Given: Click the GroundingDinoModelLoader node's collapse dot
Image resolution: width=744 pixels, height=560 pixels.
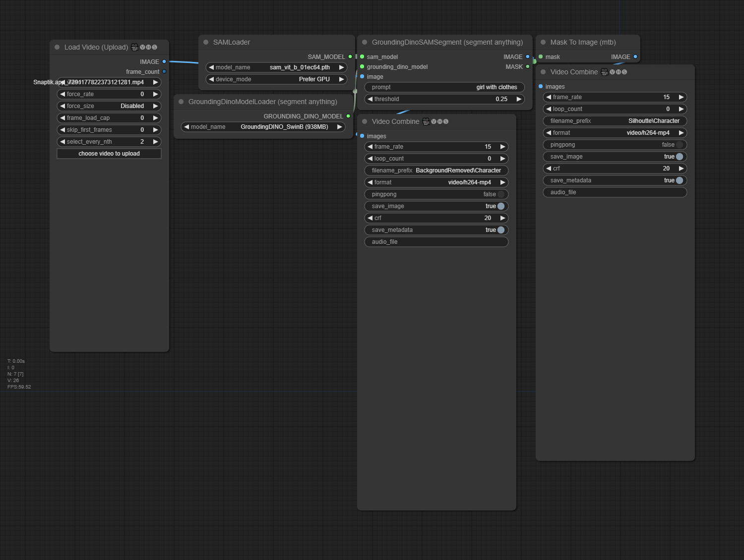Looking at the screenshot, I should tap(181, 102).
